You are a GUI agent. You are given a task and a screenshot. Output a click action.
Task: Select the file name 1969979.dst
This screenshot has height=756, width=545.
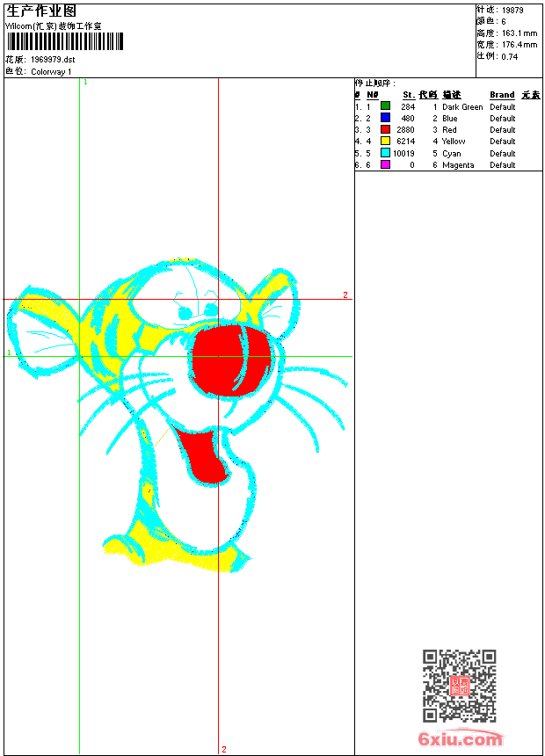(53, 59)
